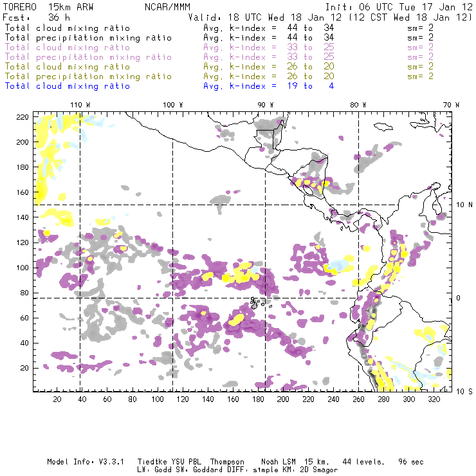Click purple "Total cloud mixing ratio" legend line
This screenshot has height=476, width=476.
[x=68, y=48]
